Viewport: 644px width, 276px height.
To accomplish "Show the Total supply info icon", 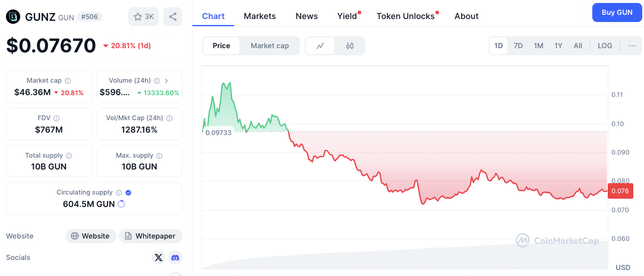I will click(69, 155).
